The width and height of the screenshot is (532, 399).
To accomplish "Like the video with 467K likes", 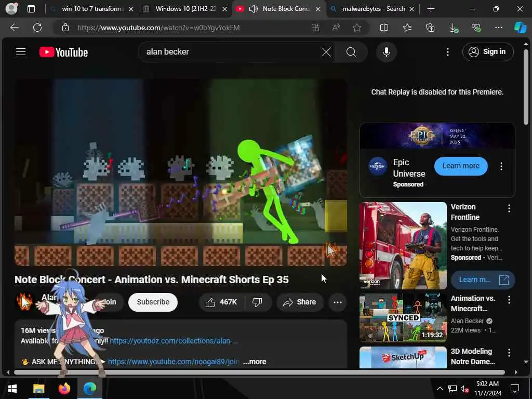I will pos(221,302).
